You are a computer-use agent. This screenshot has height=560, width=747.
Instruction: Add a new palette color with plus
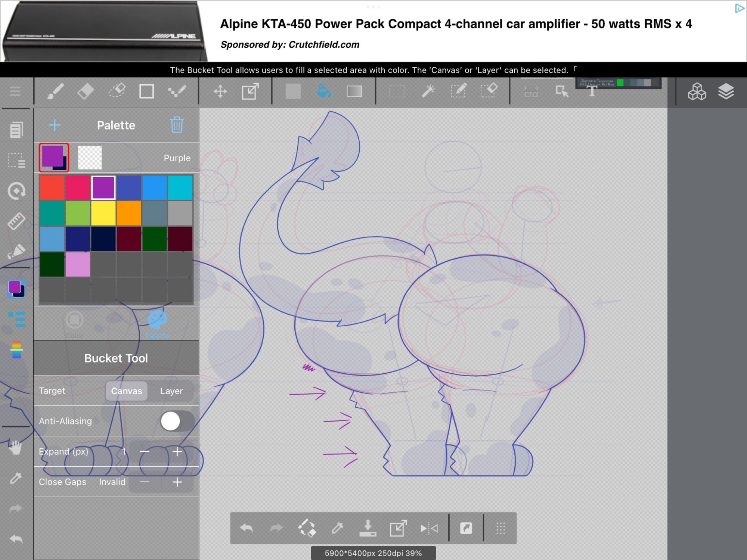point(55,125)
